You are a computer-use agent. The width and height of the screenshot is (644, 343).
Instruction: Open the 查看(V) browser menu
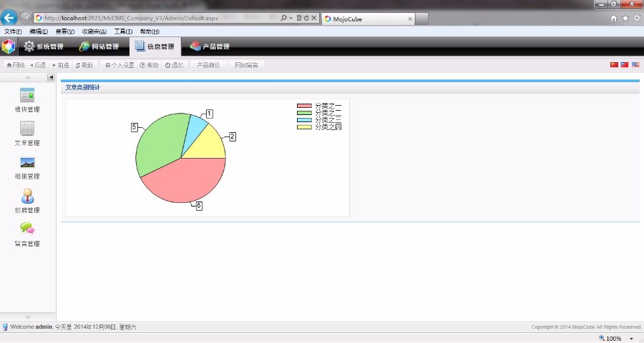(65, 31)
